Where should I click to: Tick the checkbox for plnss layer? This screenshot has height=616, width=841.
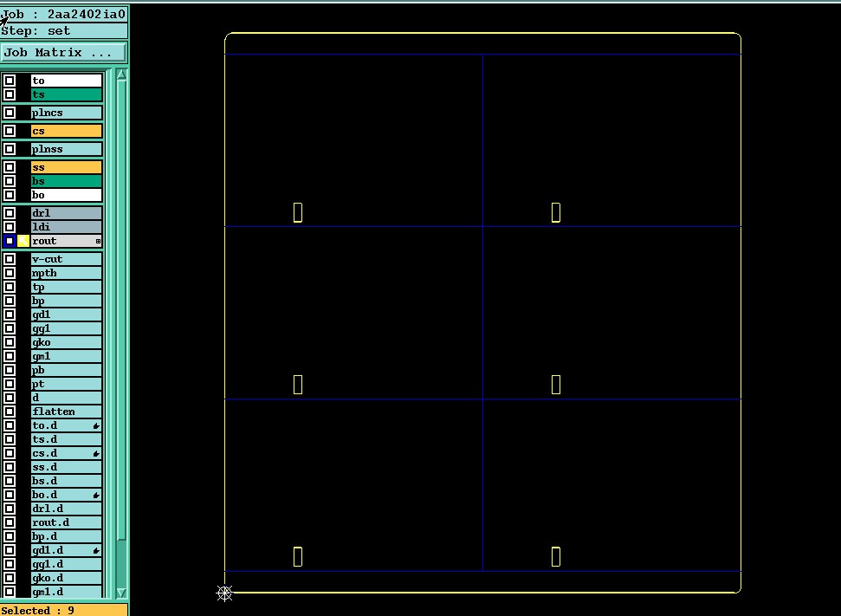tap(10, 149)
